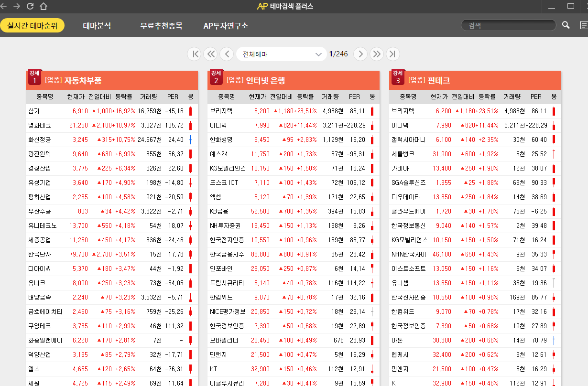Click the 한화생명 stock name

click(221, 140)
